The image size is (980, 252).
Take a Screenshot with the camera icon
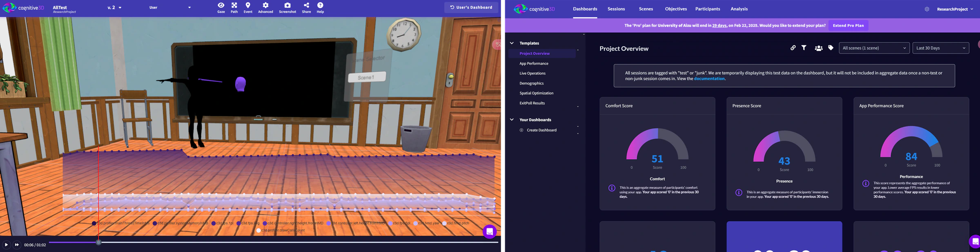[287, 7]
